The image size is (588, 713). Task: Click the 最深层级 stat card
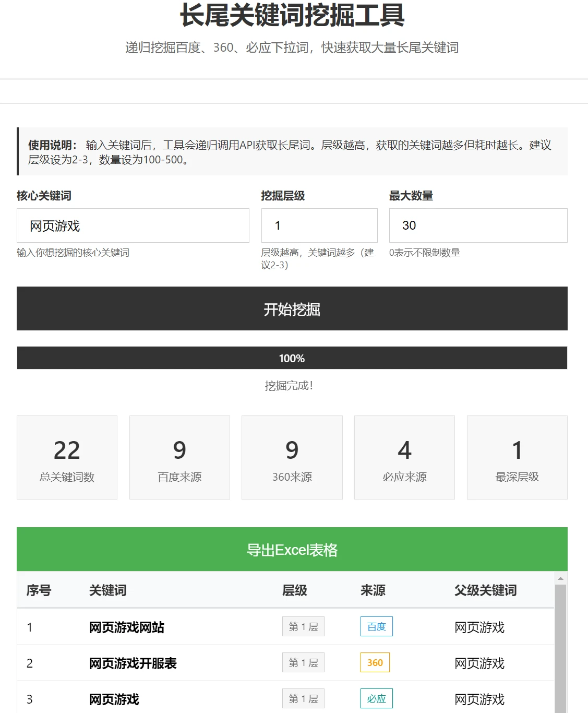517,457
